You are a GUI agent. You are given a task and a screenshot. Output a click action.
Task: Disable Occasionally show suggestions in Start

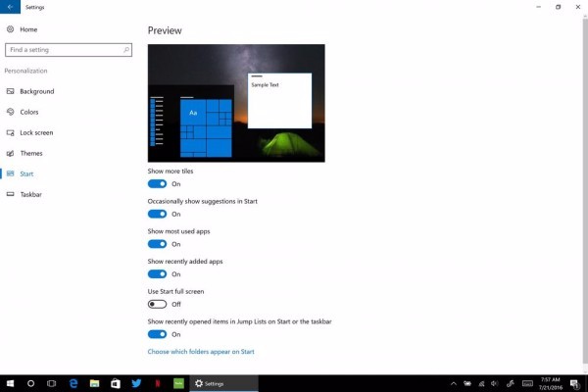coord(157,214)
